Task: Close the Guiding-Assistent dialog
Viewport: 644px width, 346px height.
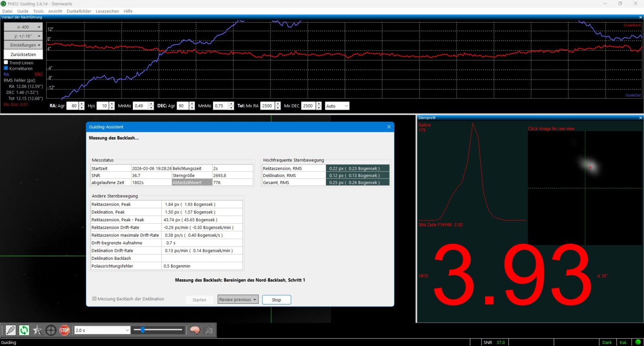Action: [x=389, y=127]
